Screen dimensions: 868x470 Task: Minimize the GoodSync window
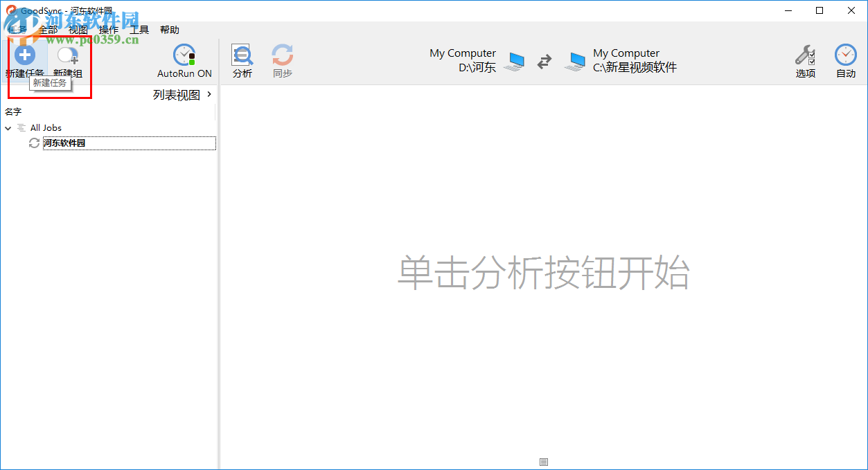pyautogui.click(x=788, y=10)
